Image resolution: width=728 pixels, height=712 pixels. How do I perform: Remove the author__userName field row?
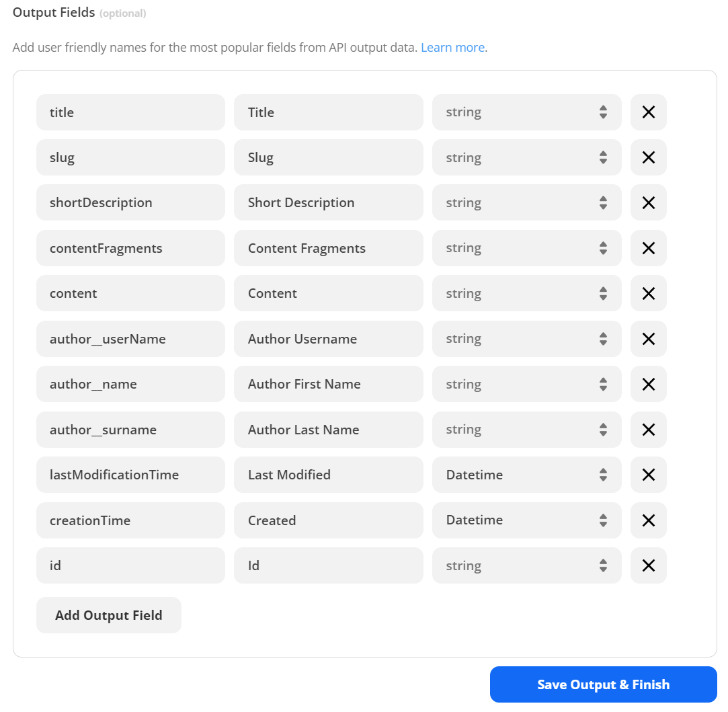pos(648,339)
